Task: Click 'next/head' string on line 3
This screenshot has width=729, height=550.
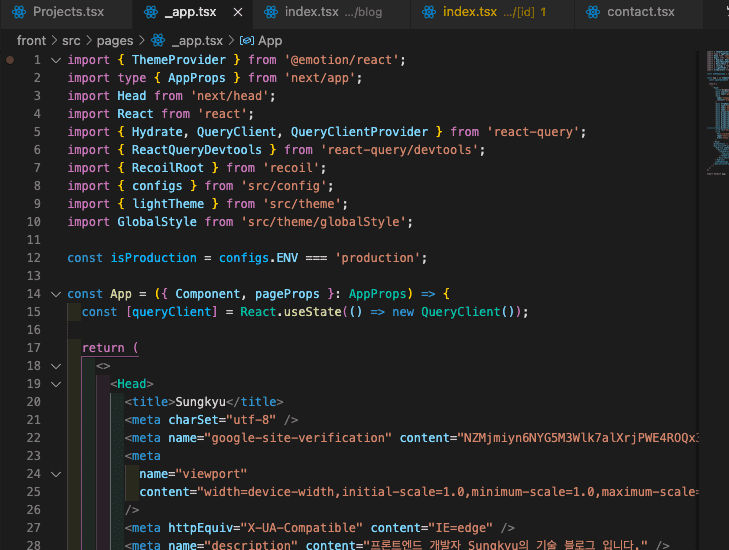Action: coord(230,96)
